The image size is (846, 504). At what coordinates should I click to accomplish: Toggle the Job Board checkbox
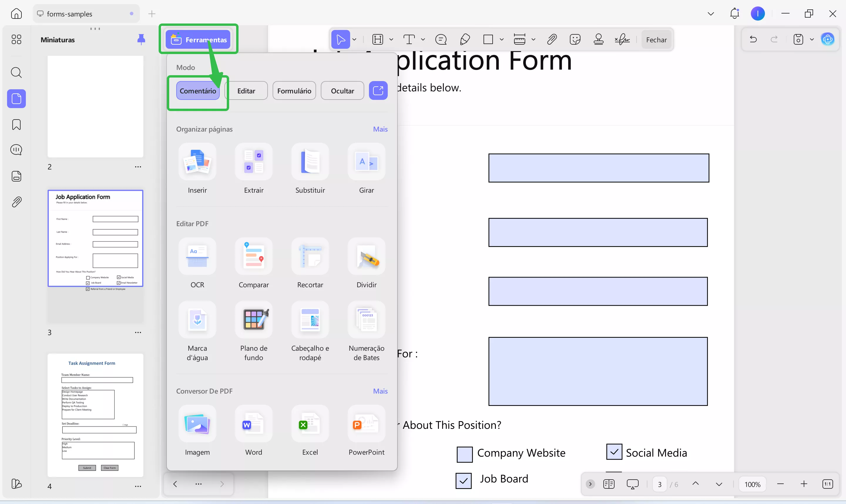463,480
